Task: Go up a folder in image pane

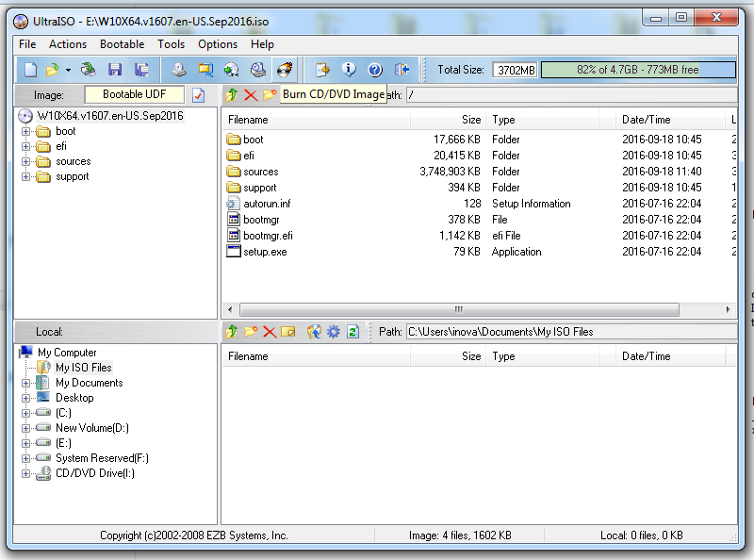Action: [x=232, y=95]
